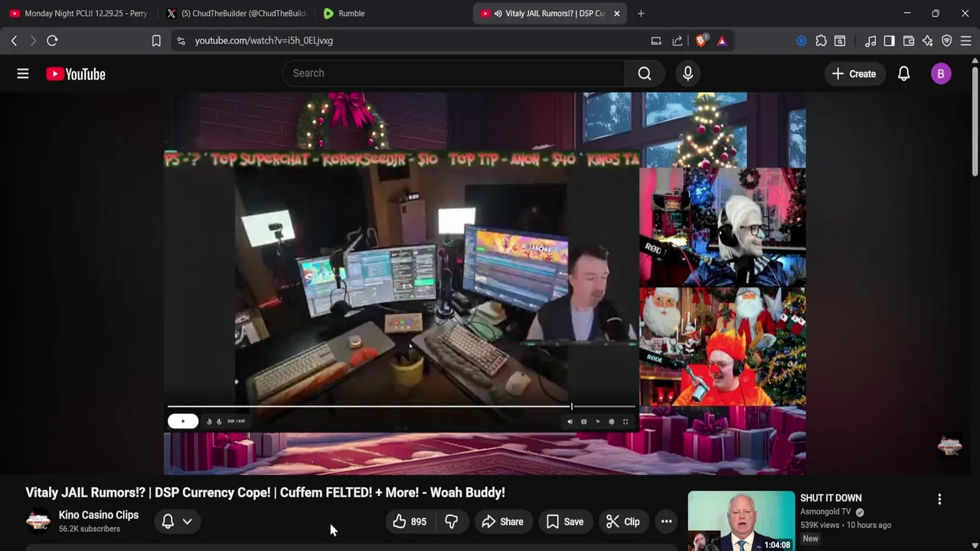This screenshot has width=980, height=551.
Task: Open the Brave Wallet icon
Action: 909,41
